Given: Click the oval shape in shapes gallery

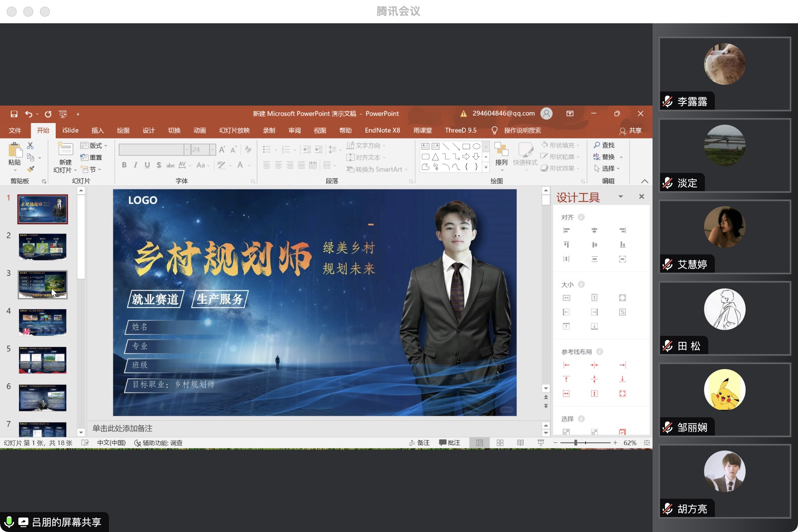Looking at the screenshot, I should point(476,146).
